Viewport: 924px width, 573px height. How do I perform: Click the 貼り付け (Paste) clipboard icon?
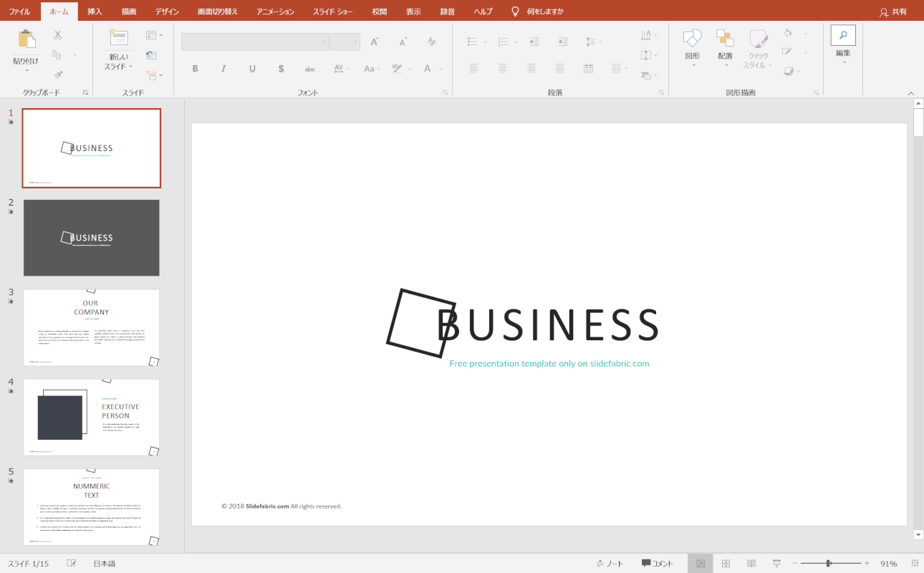(x=27, y=40)
